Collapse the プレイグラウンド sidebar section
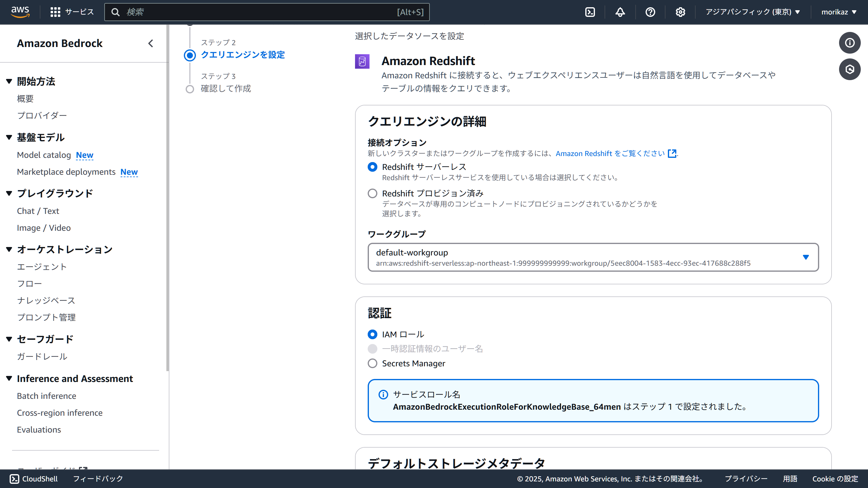This screenshot has height=488, width=868. click(9, 193)
